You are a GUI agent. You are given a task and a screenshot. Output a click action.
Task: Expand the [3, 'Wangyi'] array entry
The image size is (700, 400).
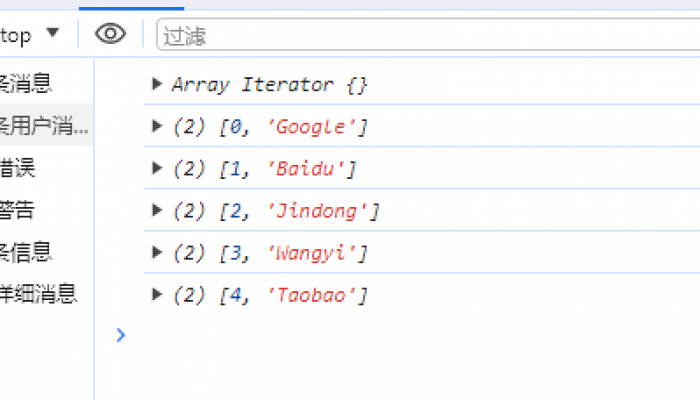(157, 252)
